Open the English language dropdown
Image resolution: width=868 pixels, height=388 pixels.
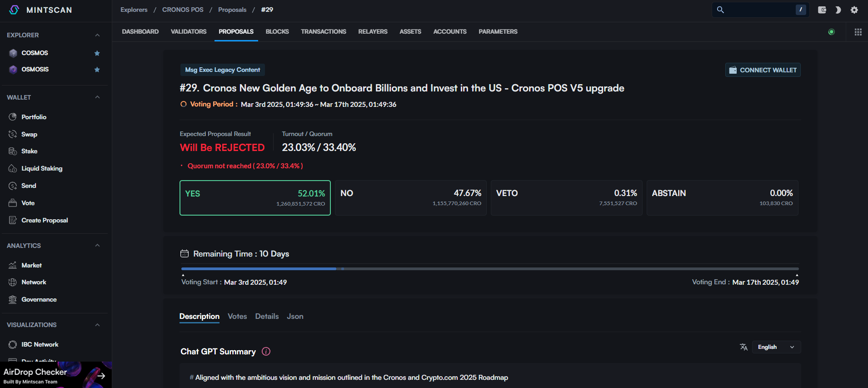[x=776, y=347]
